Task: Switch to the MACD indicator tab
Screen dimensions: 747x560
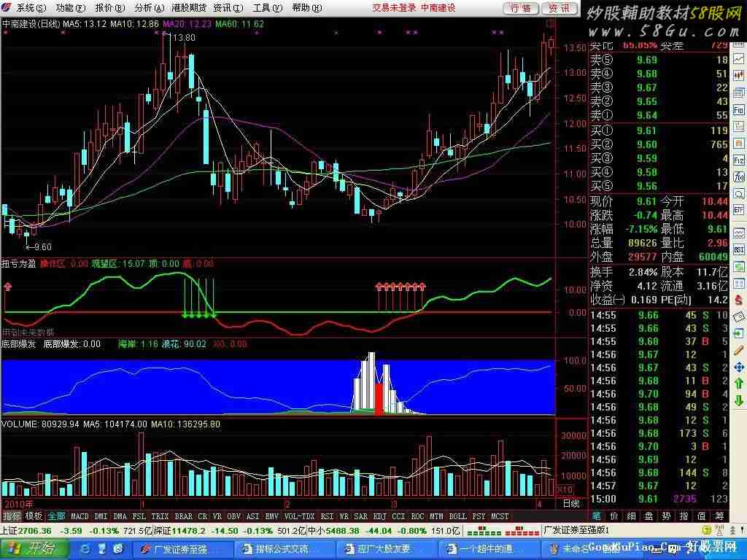Action: point(80,516)
